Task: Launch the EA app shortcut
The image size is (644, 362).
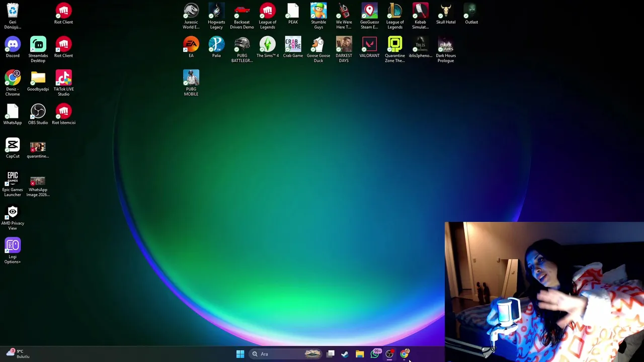Action: pyautogui.click(x=191, y=47)
